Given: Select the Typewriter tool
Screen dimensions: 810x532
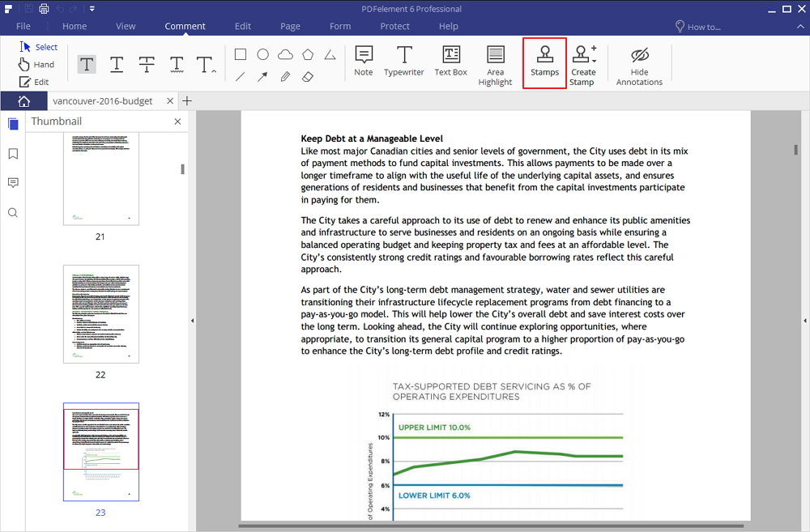Looking at the screenshot, I should pyautogui.click(x=403, y=63).
